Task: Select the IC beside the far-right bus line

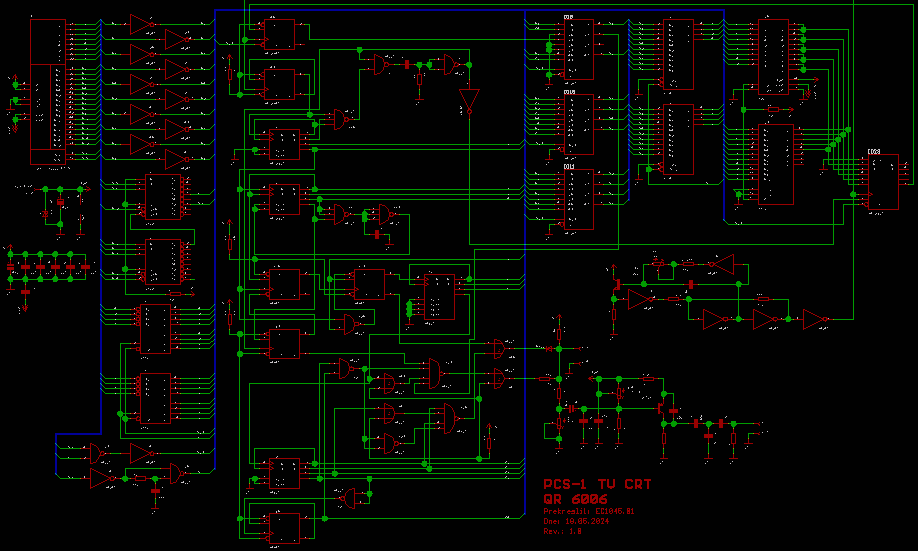Action: click(881, 182)
